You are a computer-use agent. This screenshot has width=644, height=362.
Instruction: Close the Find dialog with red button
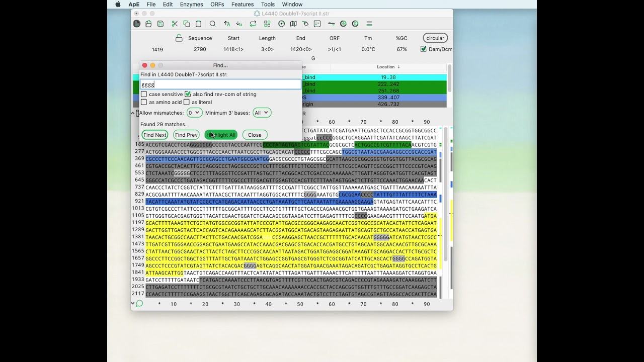pos(144,65)
